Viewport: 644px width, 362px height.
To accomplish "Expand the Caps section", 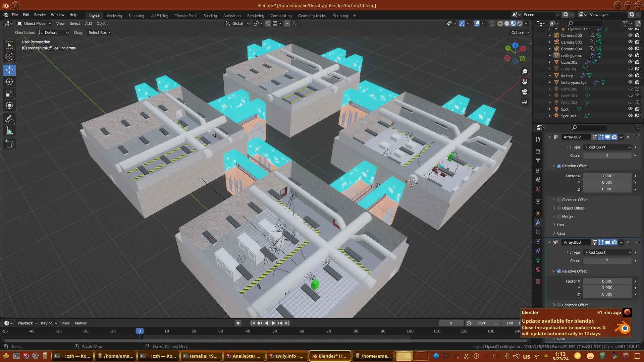I will (x=561, y=233).
